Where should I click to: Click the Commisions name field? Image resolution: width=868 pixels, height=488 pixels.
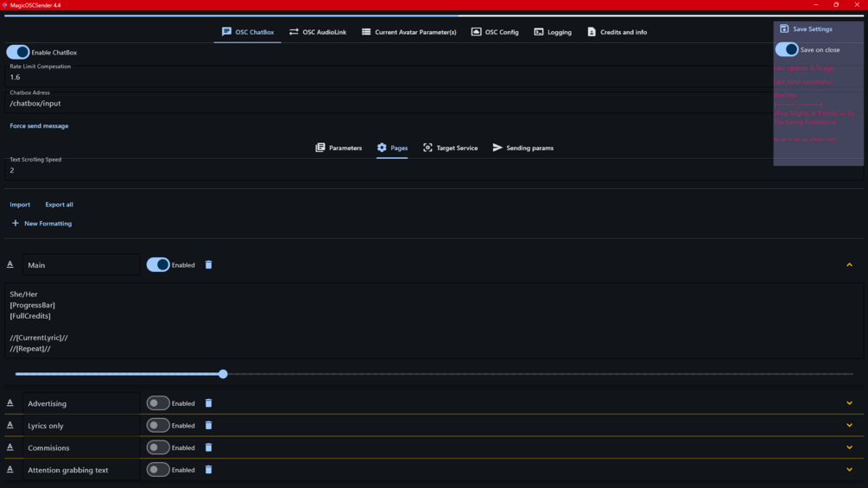point(81,447)
